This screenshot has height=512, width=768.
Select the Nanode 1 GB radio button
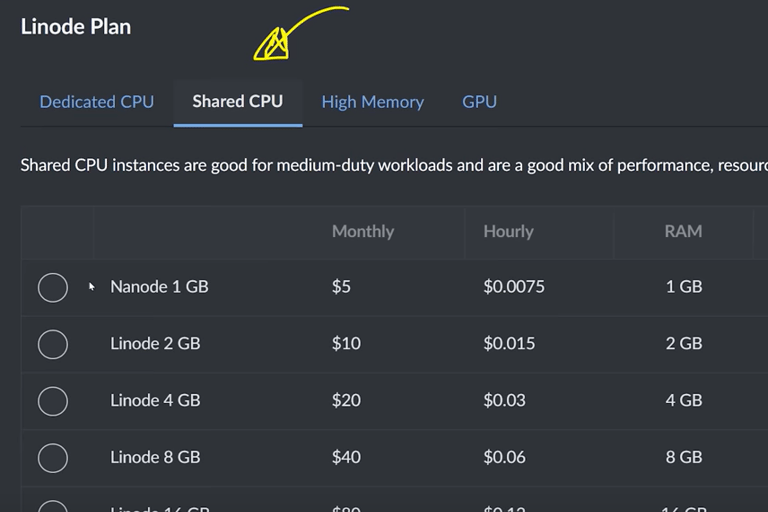tap(52, 287)
